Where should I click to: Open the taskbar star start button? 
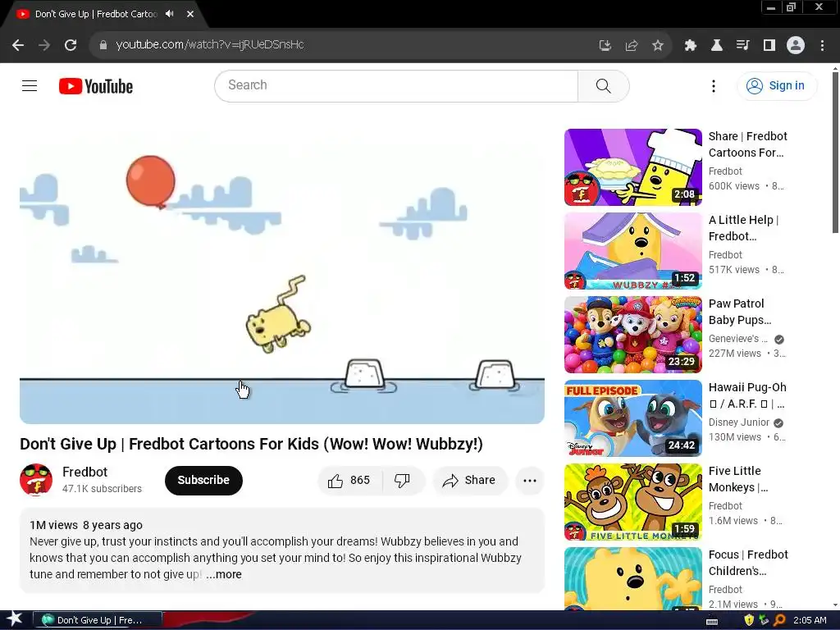15,619
